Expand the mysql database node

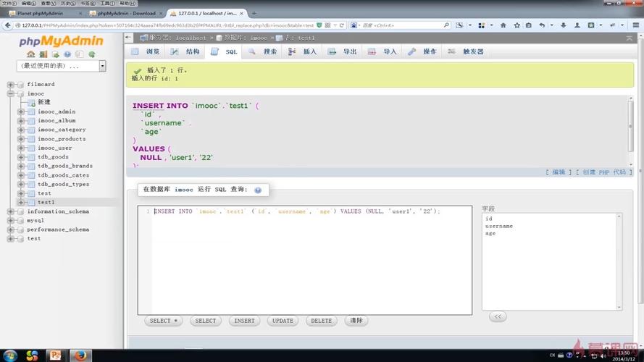(x=10, y=221)
